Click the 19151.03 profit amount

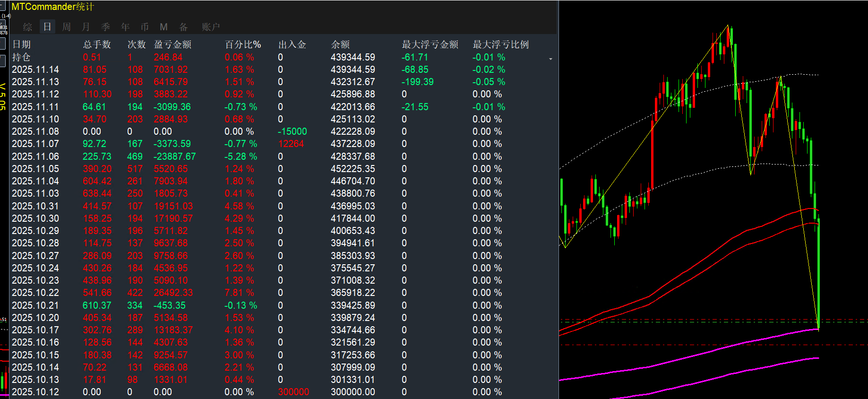pyautogui.click(x=173, y=206)
